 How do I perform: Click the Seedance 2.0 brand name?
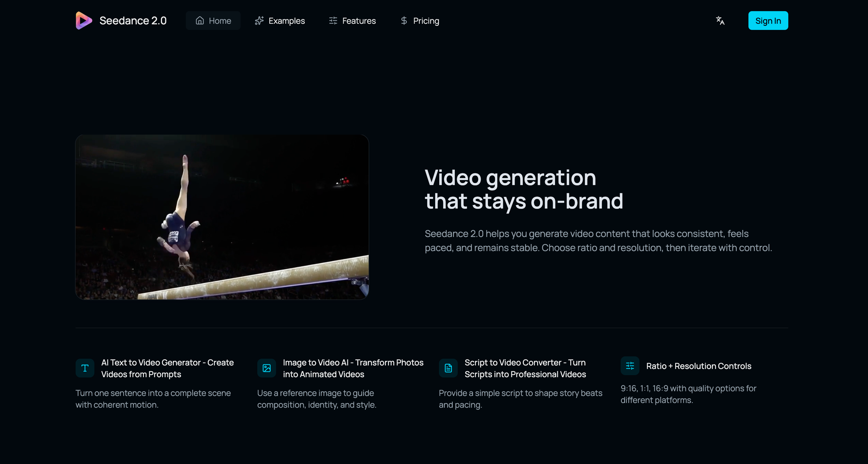133,20
